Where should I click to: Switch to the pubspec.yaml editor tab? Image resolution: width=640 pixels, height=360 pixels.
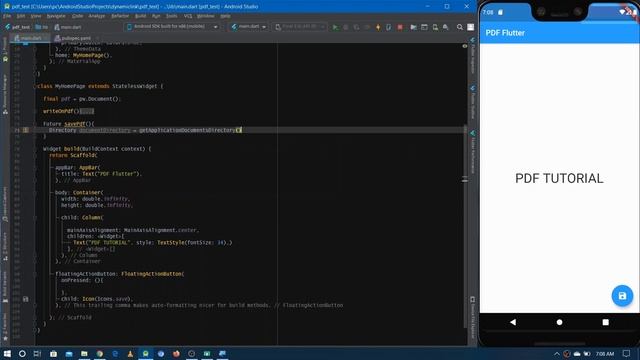pyautogui.click(x=76, y=38)
